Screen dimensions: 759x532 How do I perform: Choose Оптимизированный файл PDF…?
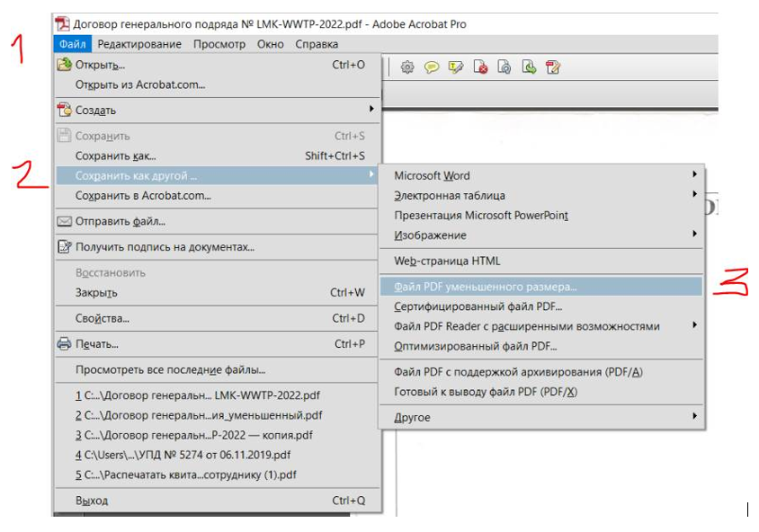pyautogui.click(x=541, y=346)
